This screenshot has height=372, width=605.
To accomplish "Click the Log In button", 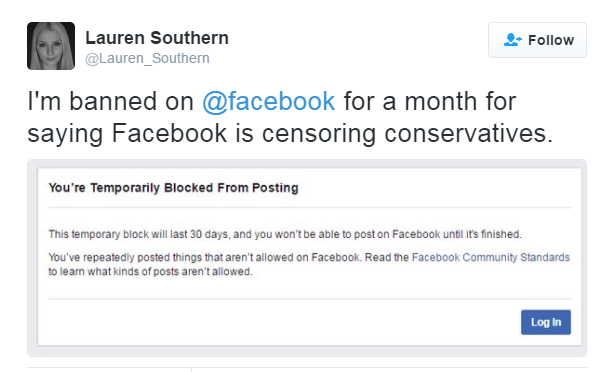I will (x=546, y=322).
